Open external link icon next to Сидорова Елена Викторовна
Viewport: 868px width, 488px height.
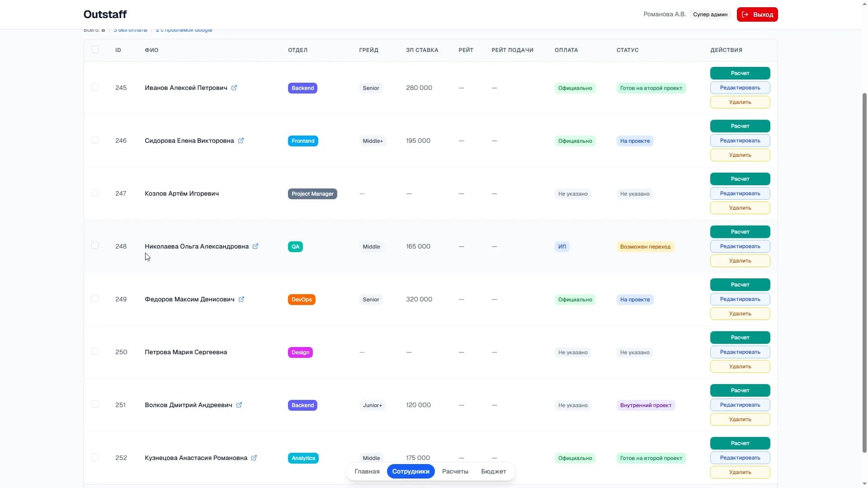click(241, 141)
